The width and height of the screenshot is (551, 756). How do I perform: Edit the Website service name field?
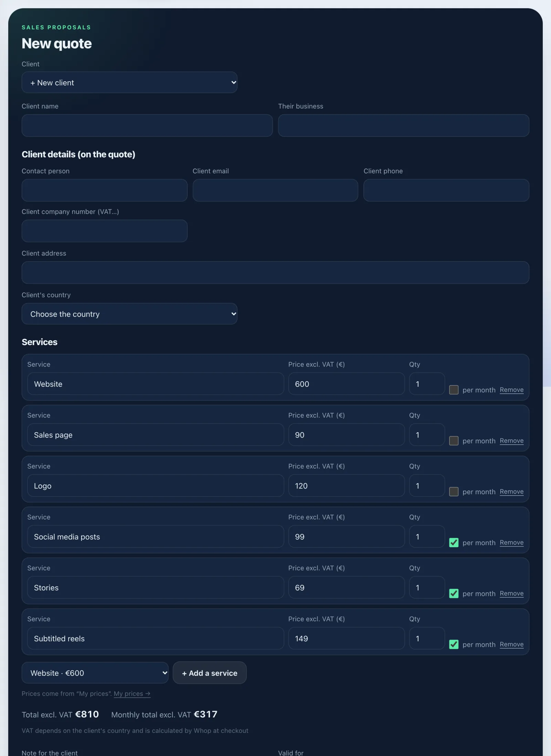pos(156,384)
